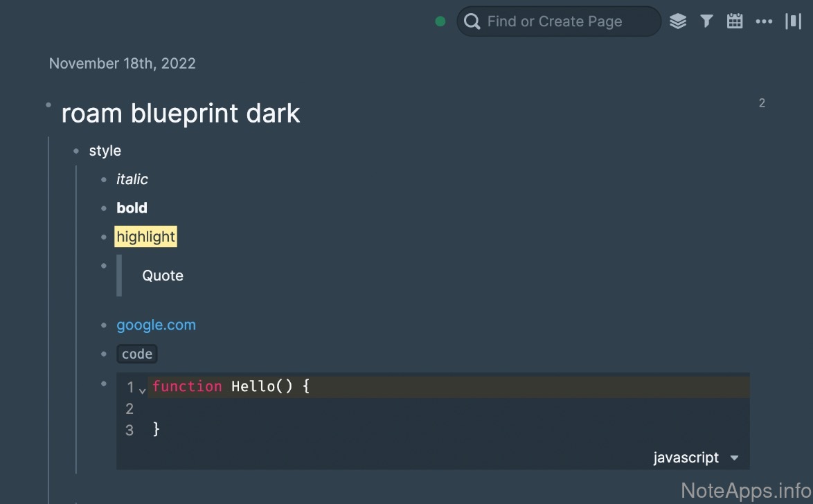Click the dropdown arrow next to javascript
The image size is (813, 504).
(x=735, y=458)
